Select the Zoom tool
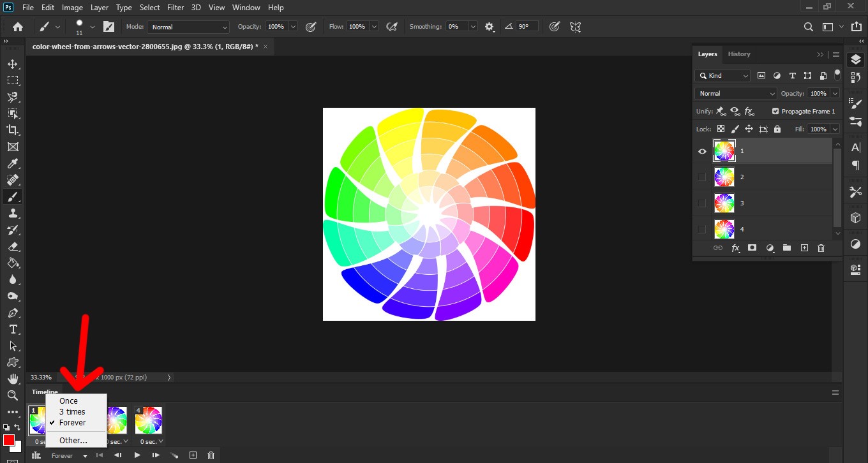868x463 pixels. 12,395
